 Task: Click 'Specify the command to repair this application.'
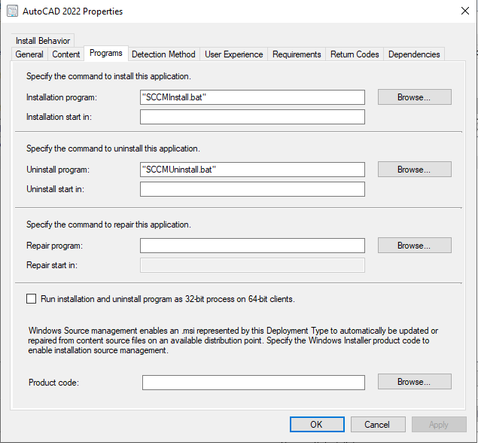[109, 224]
